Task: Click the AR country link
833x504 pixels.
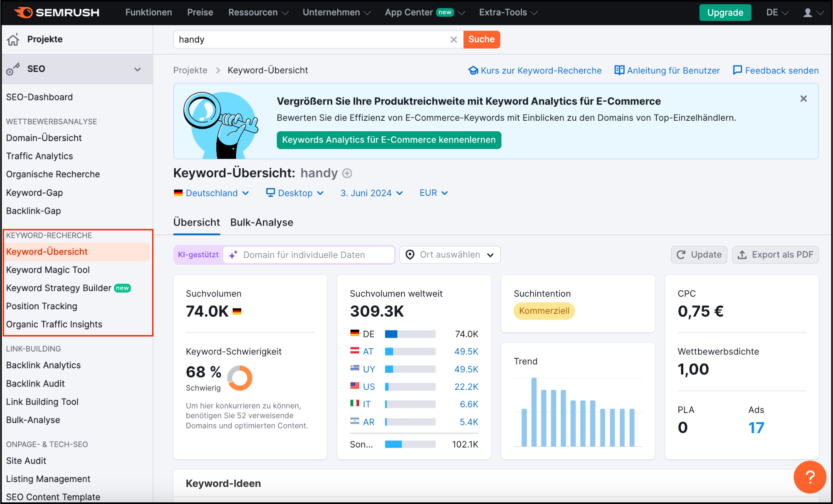Action: click(x=369, y=422)
